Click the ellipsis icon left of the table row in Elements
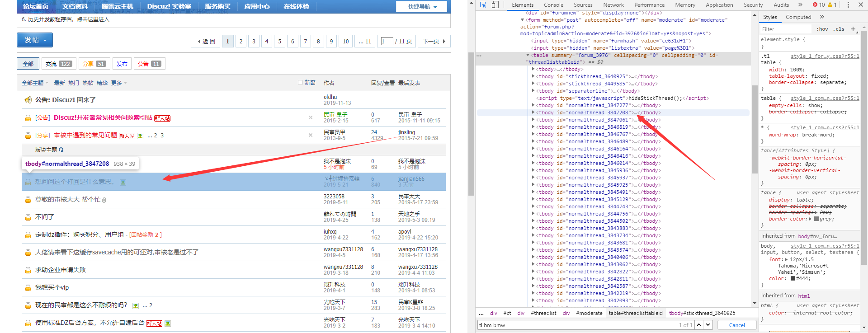This screenshot has width=868, height=333. click(x=479, y=56)
